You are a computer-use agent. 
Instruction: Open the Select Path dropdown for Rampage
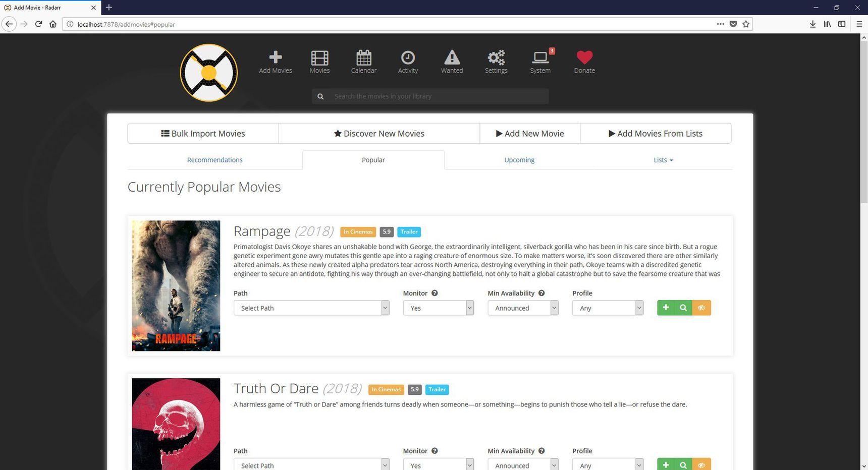click(x=311, y=308)
